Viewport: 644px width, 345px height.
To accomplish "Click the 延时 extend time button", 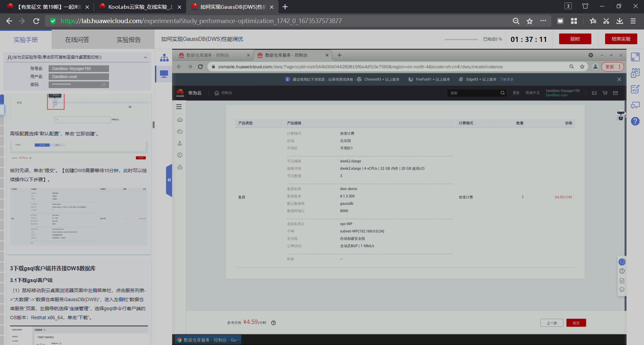I will [x=575, y=39].
